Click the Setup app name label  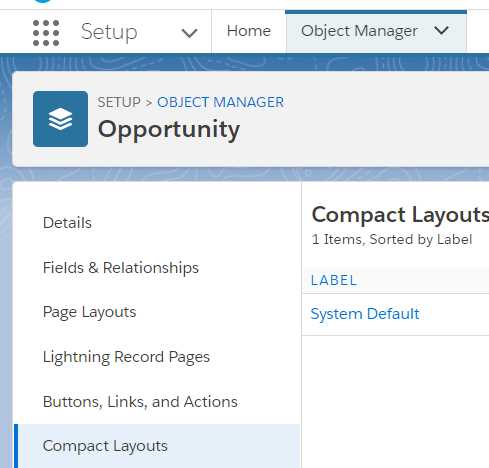click(109, 32)
